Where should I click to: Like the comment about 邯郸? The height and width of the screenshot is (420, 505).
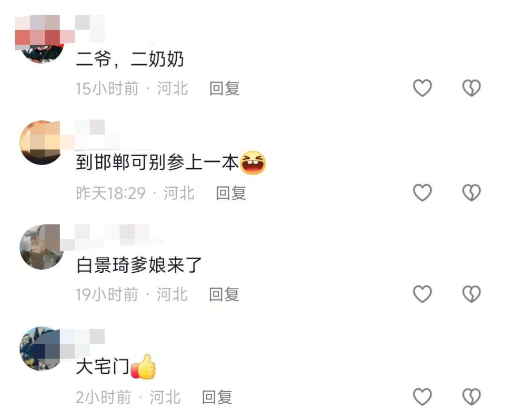coord(422,192)
